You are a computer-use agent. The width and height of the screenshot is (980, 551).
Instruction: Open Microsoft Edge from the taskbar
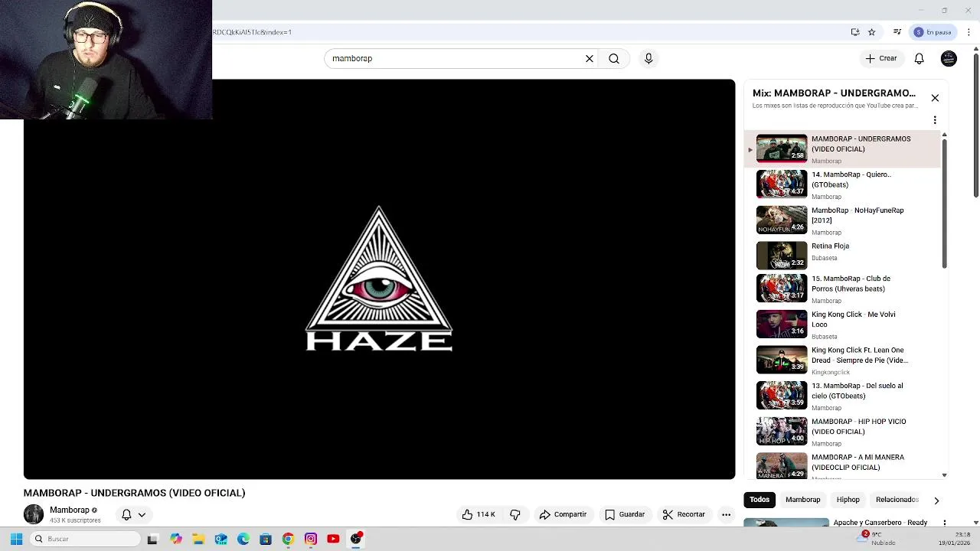[x=243, y=539]
